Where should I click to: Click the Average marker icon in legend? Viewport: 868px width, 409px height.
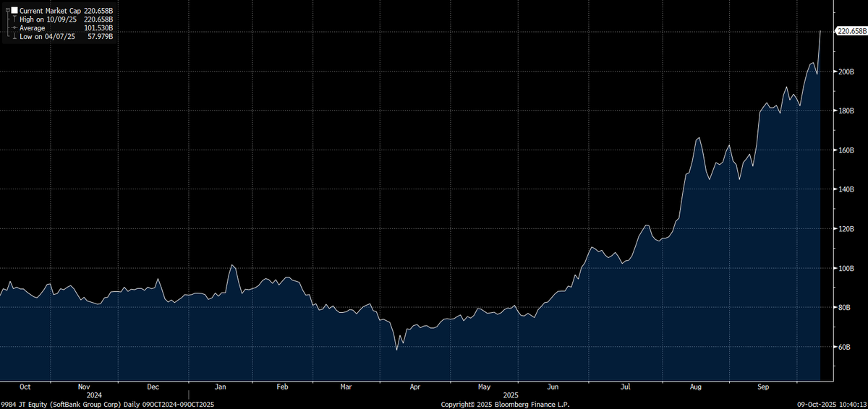pos(14,27)
